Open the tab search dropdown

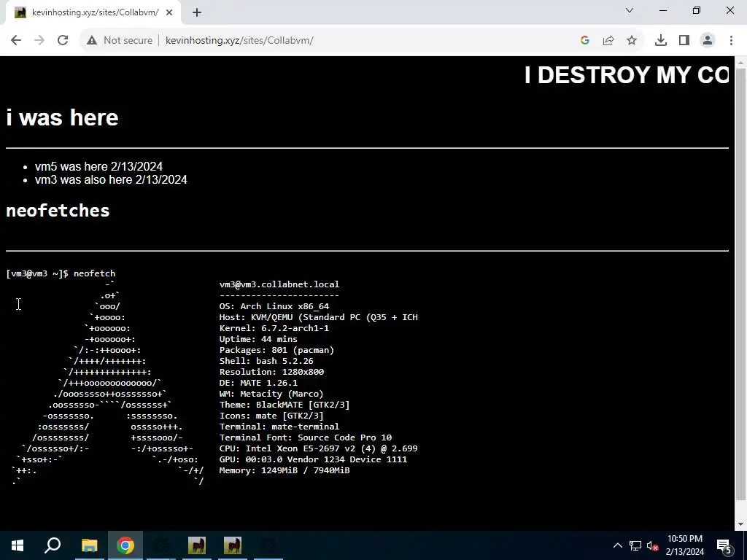(x=630, y=10)
